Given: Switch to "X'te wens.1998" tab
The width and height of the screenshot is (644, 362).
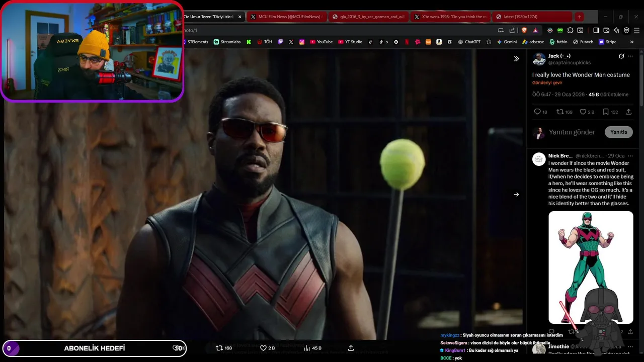Looking at the screenshot, I should coord(450,17).
